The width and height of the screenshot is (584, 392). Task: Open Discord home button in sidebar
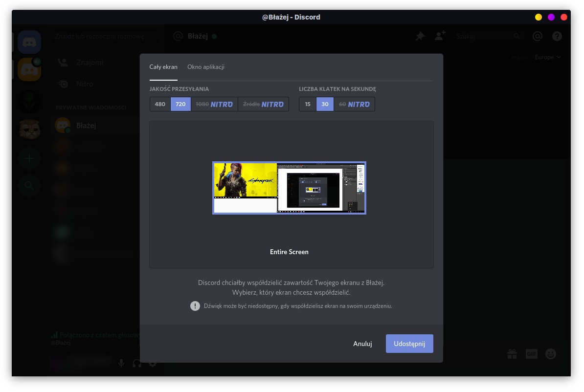[29, 42]
